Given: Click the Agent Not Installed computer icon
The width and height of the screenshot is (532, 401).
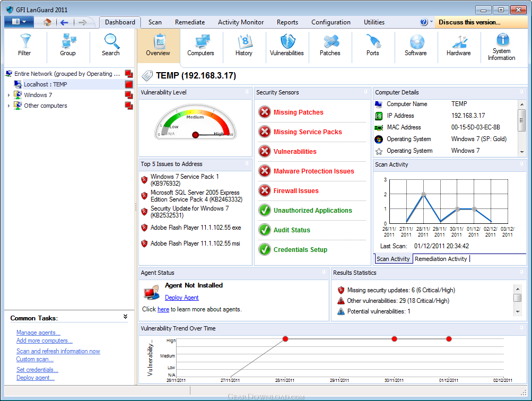Looking at the screenshot, I should point(151,292).
